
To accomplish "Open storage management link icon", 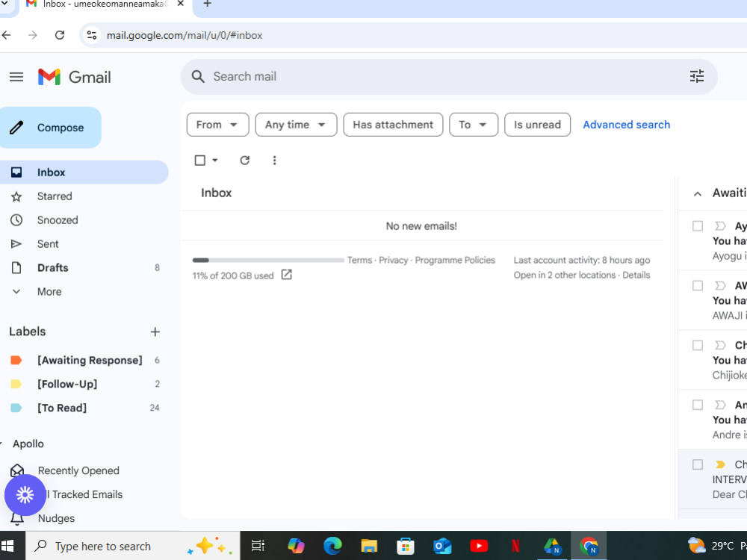I will pyautogui.click(x=286, y=275).
